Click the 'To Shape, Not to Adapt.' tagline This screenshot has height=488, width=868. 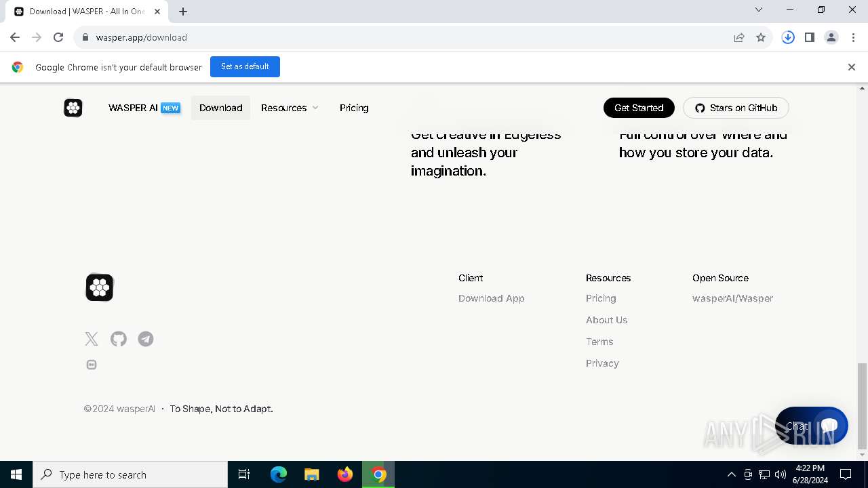point(221,409)
